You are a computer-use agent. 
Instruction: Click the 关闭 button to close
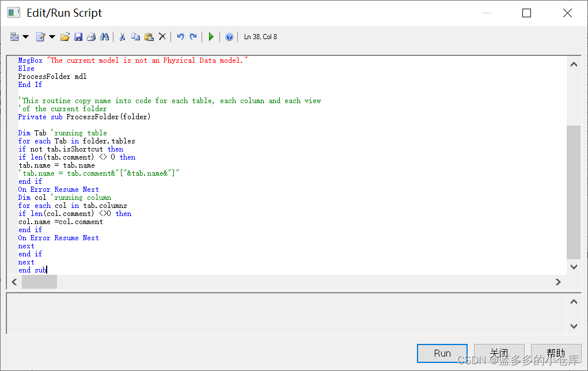coord(499,353)
